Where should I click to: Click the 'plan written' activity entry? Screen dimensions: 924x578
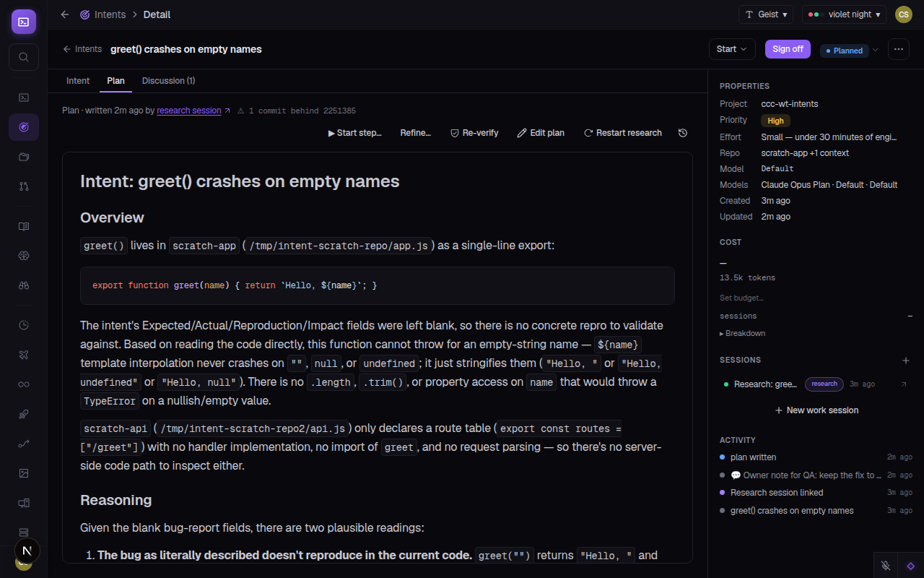(x=816, y=457)
